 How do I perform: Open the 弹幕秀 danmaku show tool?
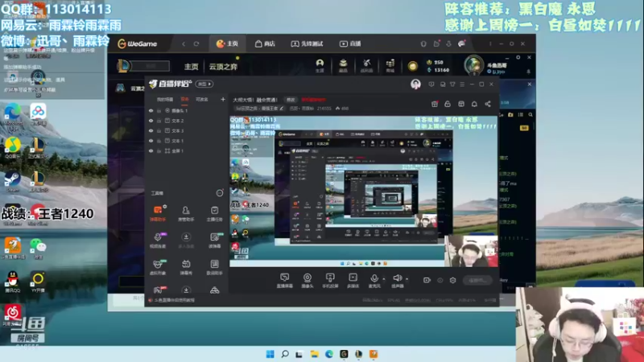point(186,267)
